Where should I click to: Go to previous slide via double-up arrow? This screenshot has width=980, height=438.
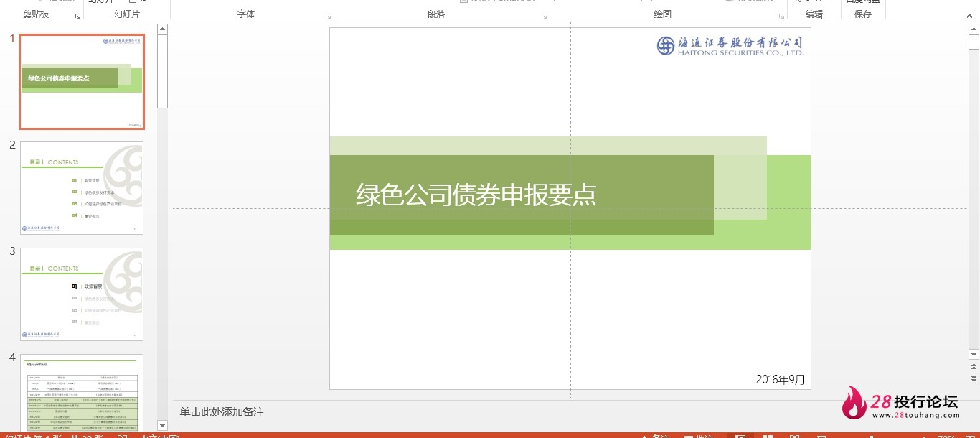coord(974,368)
